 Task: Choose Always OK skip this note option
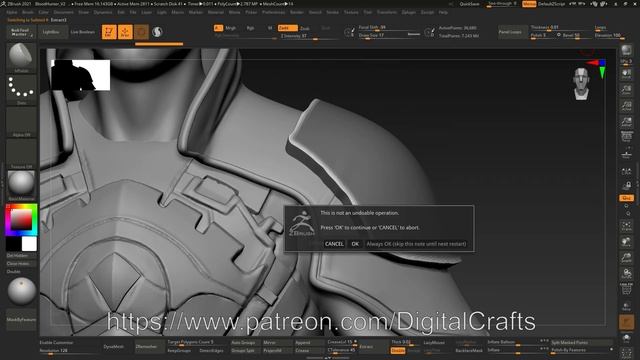416,244
